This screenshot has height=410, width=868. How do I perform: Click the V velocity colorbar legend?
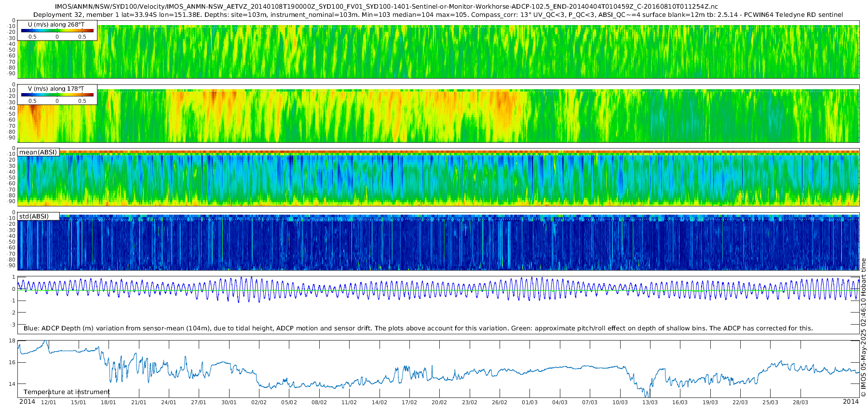pyautogui.click(x=57, y=95)
